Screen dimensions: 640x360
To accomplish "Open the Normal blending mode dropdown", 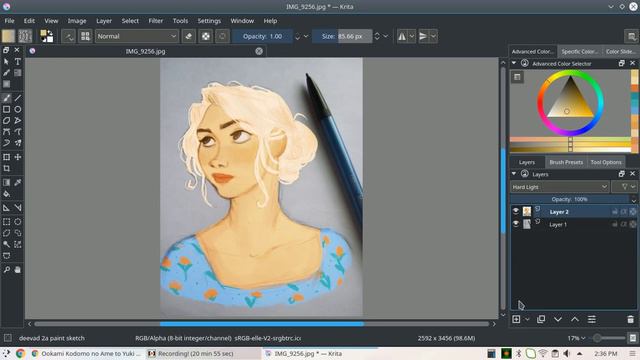I will (137, 36).
